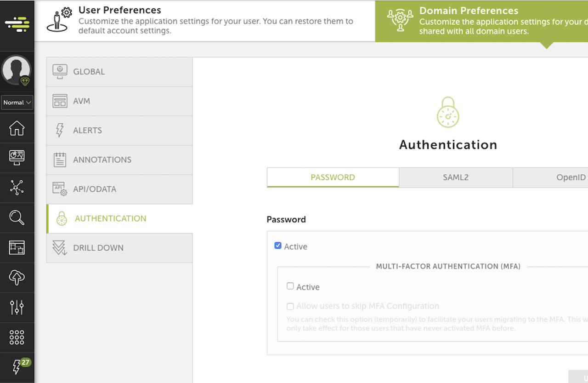Open the Home dashboard icon
The width and height of the screenshot is (588, 383).
pos(17,128)
